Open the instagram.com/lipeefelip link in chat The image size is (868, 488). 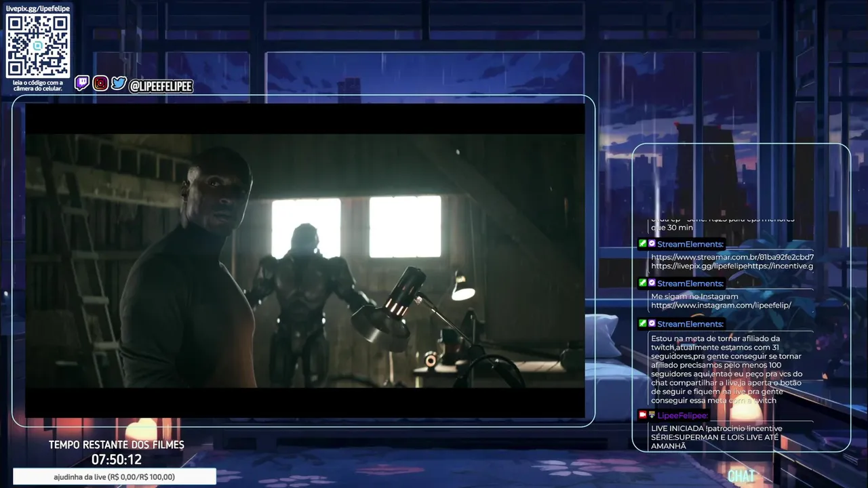click(721, 306)
